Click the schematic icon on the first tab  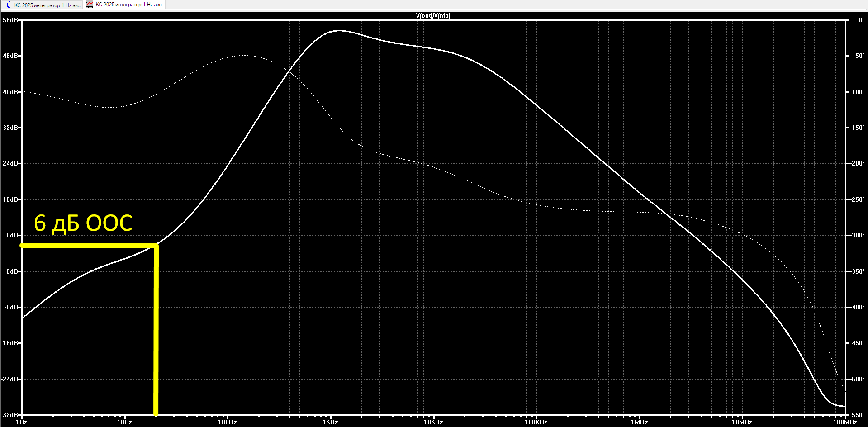click(x=8, y=5)
